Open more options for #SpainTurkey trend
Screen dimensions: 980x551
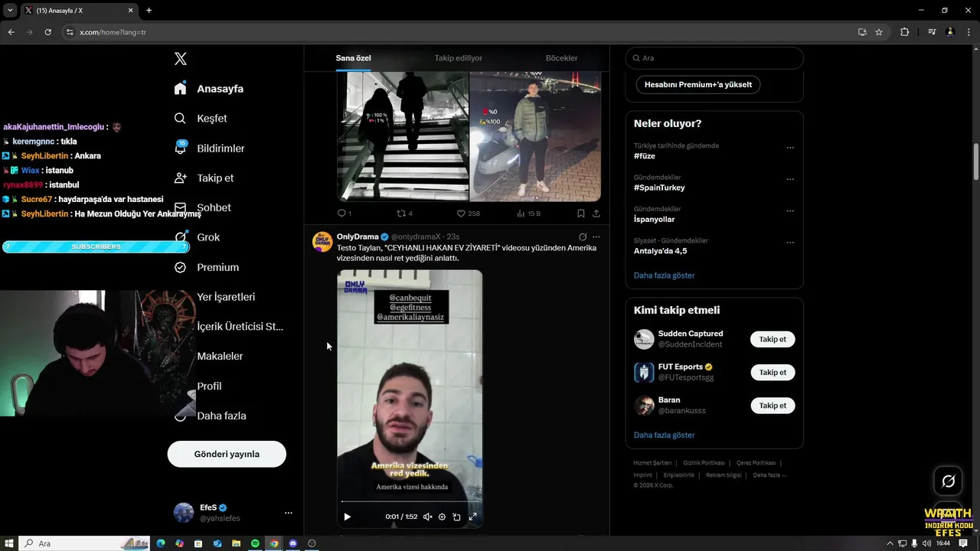tap(790, 179)
